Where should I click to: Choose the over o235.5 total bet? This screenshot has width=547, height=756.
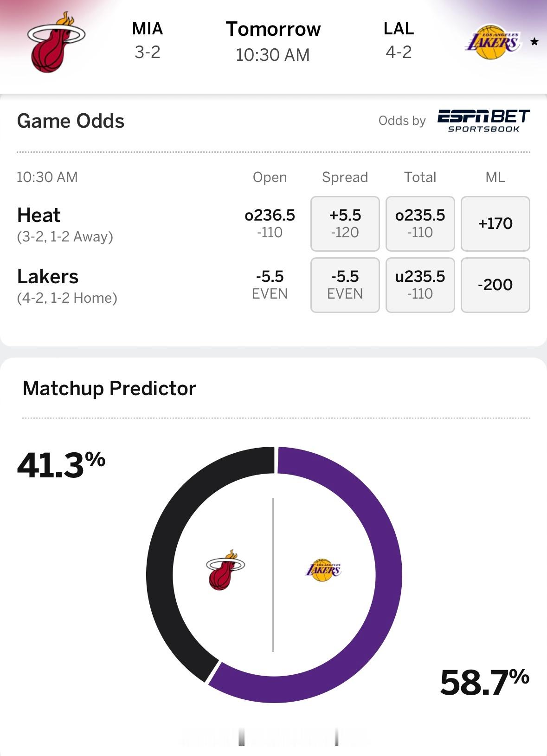420,223
